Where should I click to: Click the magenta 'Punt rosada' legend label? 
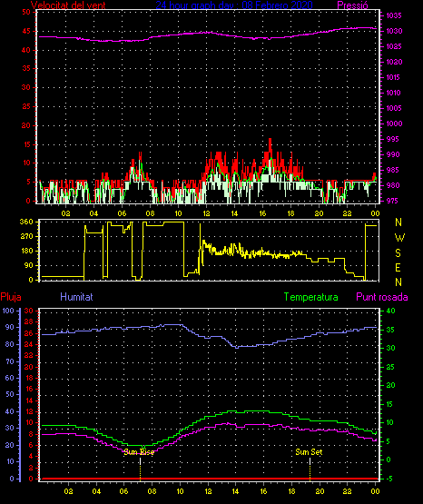tap(382, 297)
